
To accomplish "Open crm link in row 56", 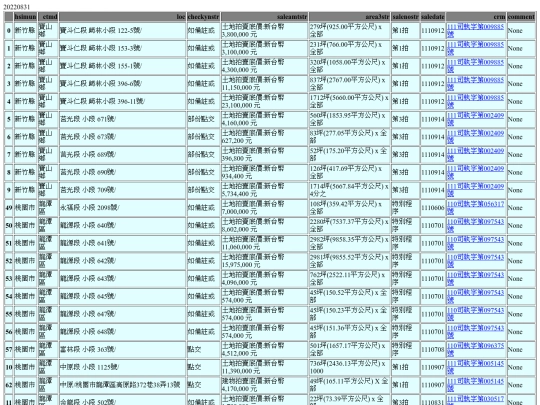I will 475,332.
